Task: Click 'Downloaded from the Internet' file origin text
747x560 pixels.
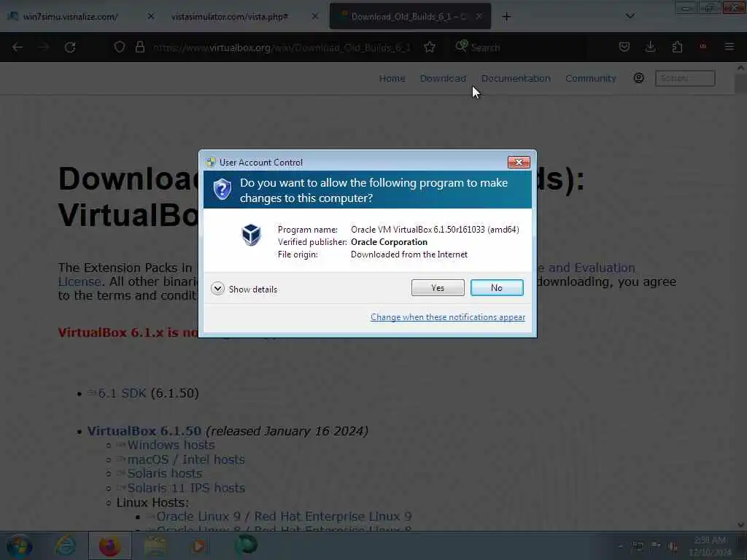Action: click(x=409, y=254)
